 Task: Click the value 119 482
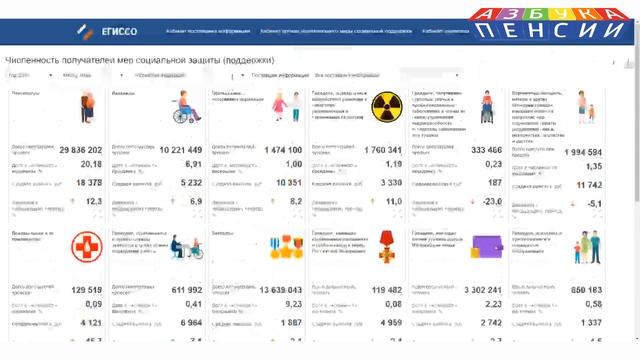pos(387,290)
